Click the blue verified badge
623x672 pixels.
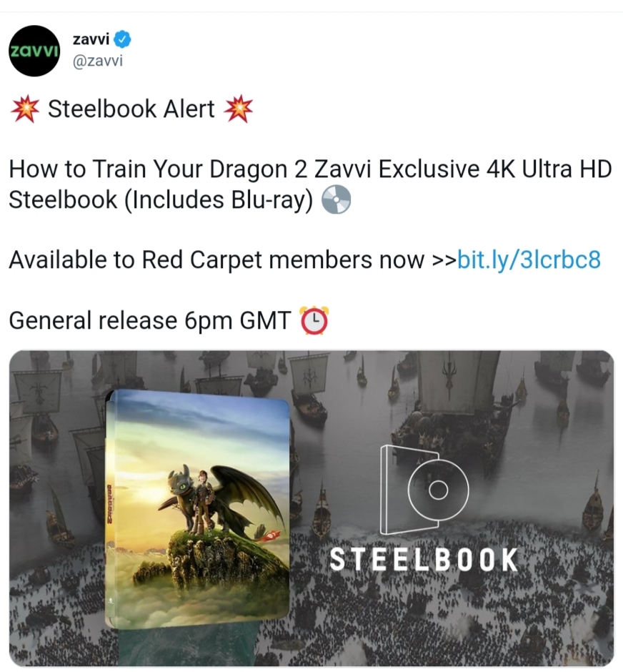[x=122, y=39]
